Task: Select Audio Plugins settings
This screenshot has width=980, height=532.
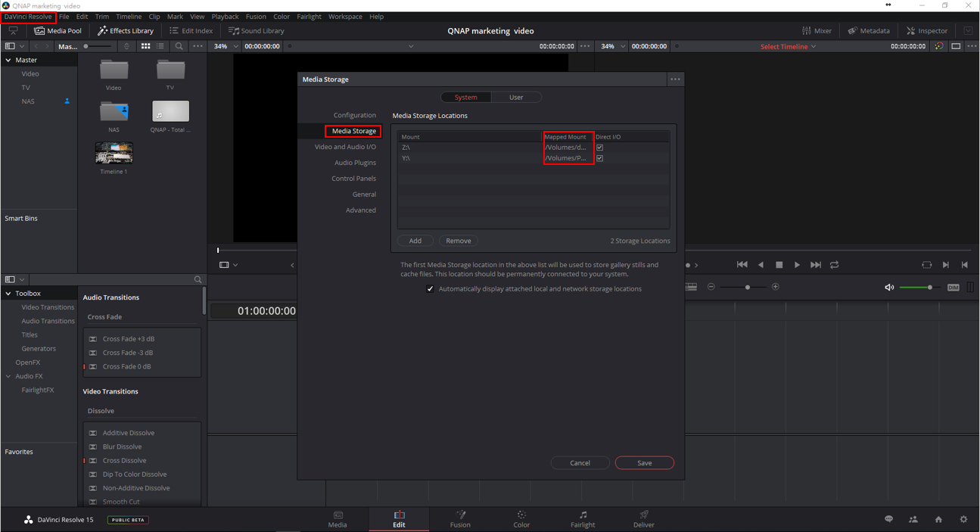Action: click(355, 163)
